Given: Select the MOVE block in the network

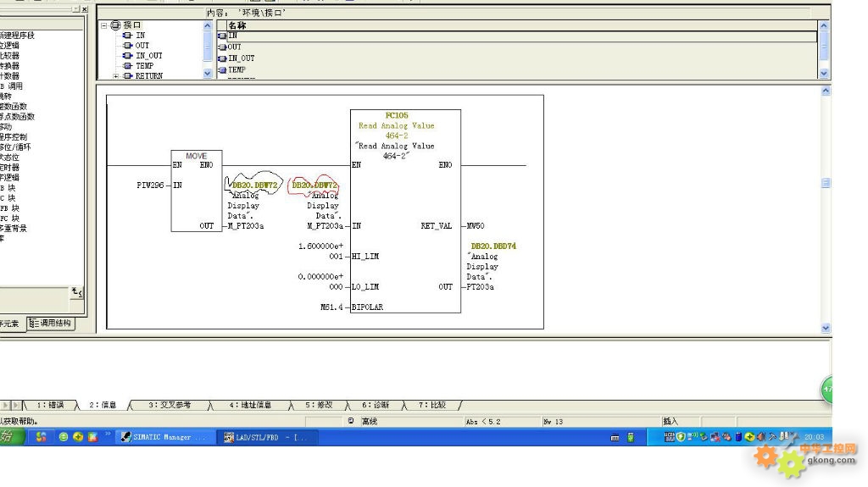Looking at the screenshot, I should [x=197, y=191].
